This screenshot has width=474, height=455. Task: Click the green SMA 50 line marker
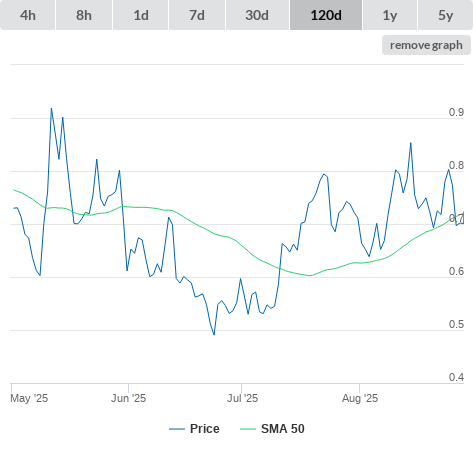click(248, 429)
